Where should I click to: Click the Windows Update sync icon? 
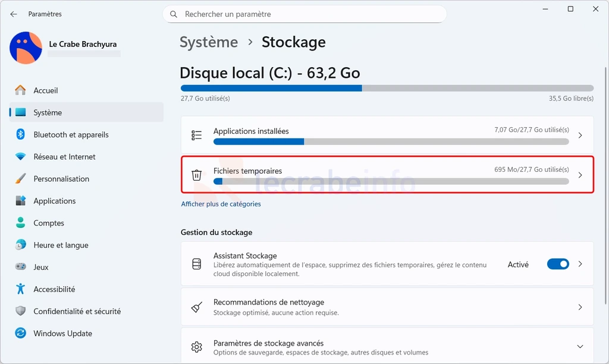click(x=20, y=333)
